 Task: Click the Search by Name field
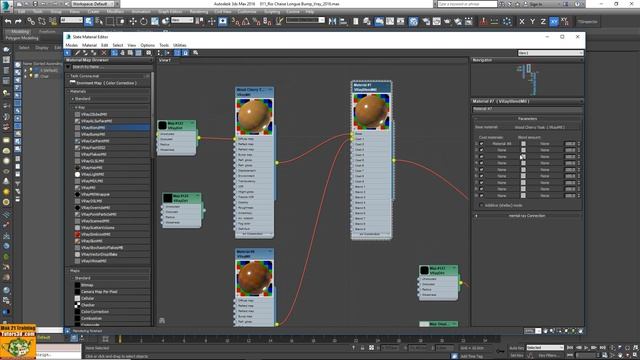(111, 67)
